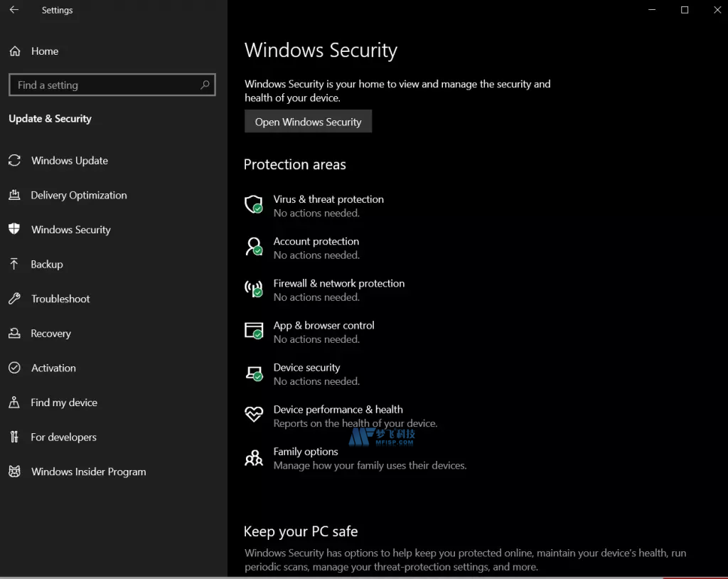The height and width of the screenshot is (579, 728).
Task: Open Firewall & network protection
Action: point(339,284)
